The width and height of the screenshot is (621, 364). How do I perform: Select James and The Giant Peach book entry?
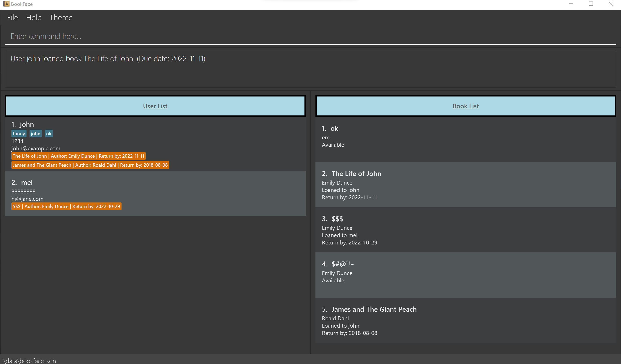(465, 320)
